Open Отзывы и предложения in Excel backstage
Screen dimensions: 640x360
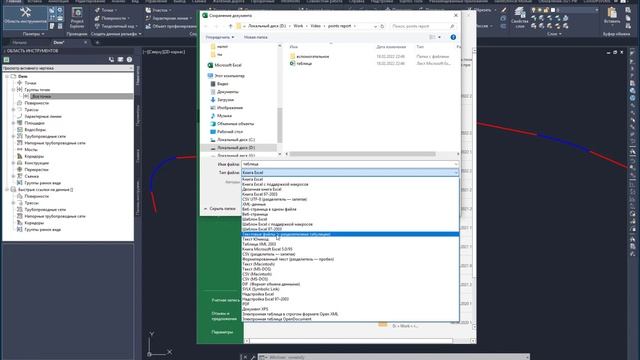tap(224, 316)
